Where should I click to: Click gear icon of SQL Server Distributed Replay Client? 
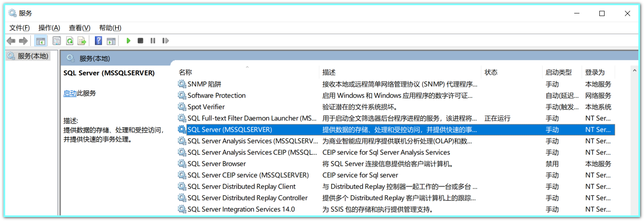click(182, 186)
